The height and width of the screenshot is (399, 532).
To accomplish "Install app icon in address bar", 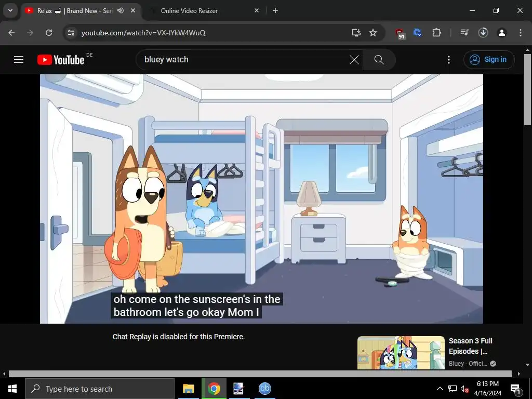I will click(x=356, y=33).
